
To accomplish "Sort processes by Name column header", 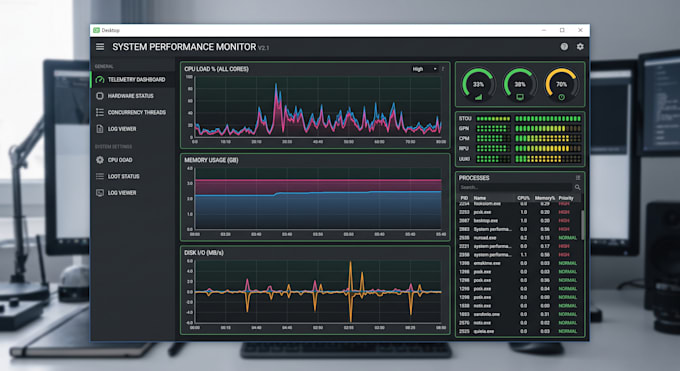I will click(x=480, y=198).
